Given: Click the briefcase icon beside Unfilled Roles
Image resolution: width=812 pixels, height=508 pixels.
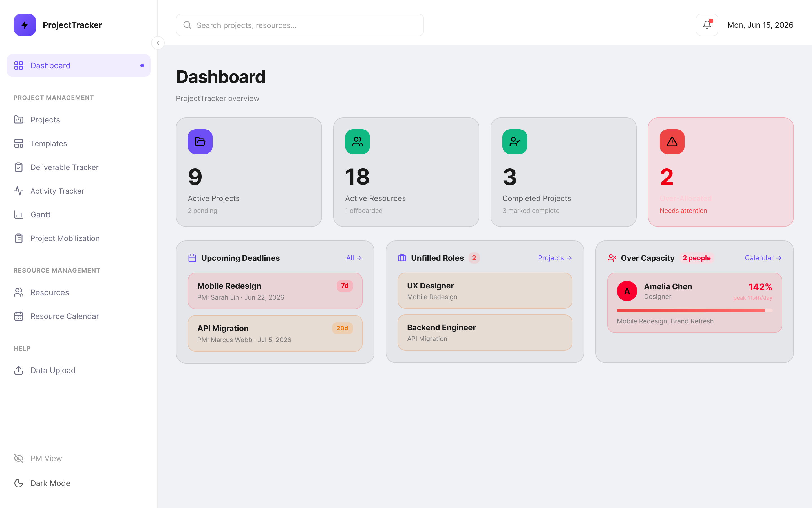Looking at the screenshot, I should (402, 258).
